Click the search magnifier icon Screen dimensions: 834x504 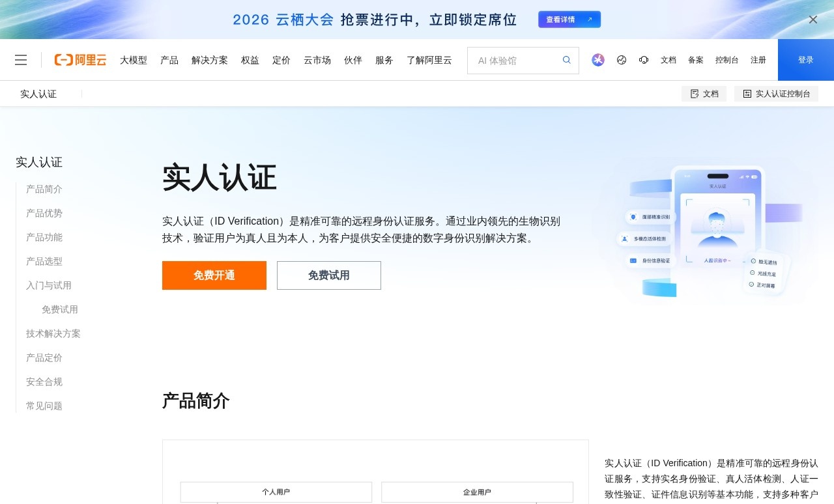pos(567,60)
